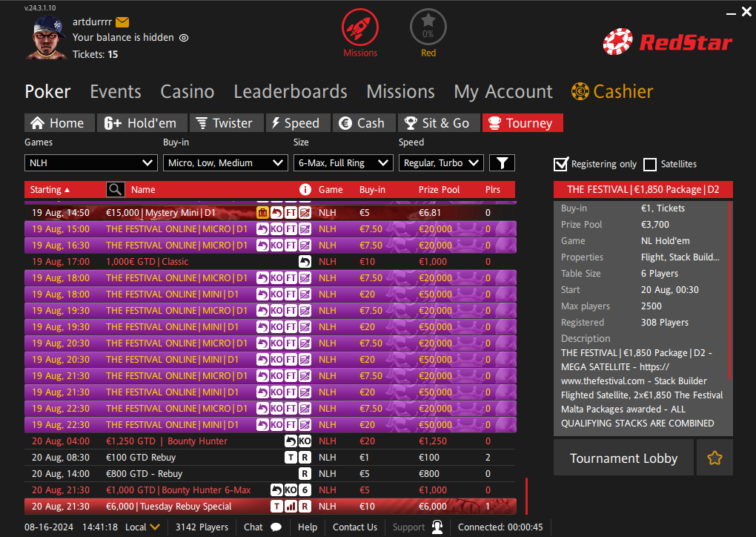Open the Buy-in Micro, Low, Medium dropdown
756x537 pixels.
(x=225, y=163)
